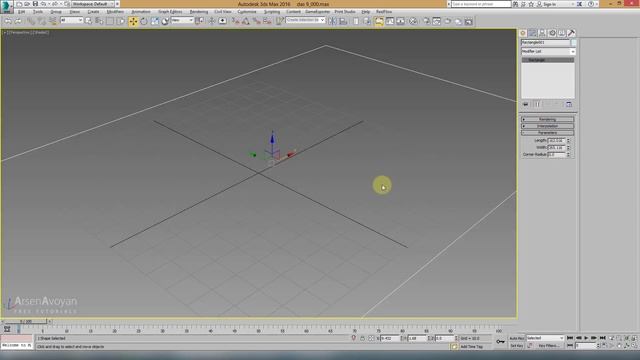Toggle 3D Snaps in main toolbar
640x360 pixels.
point(236,21)
